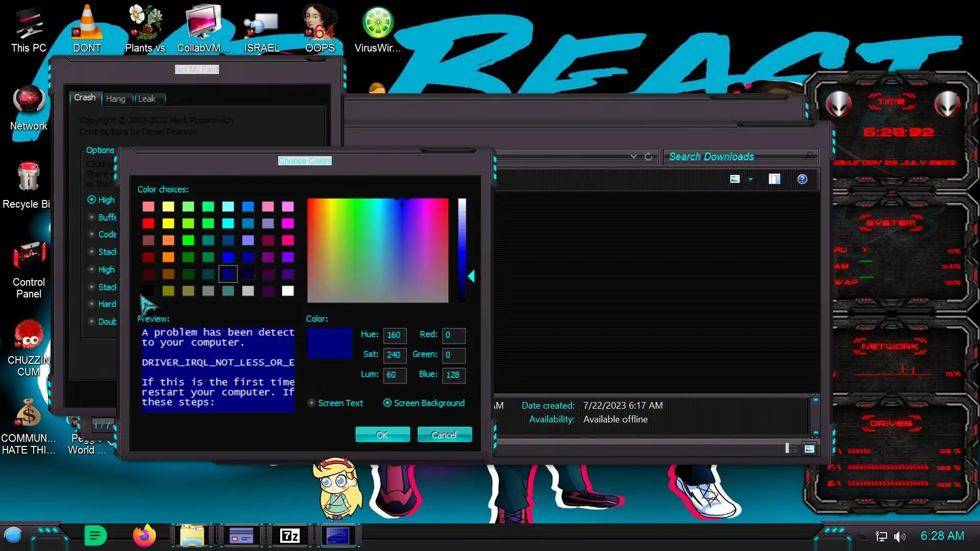Viewport: 980px width, 551px height.
Task: Click the volume speaker tray icon
Action: click(899, 536)
